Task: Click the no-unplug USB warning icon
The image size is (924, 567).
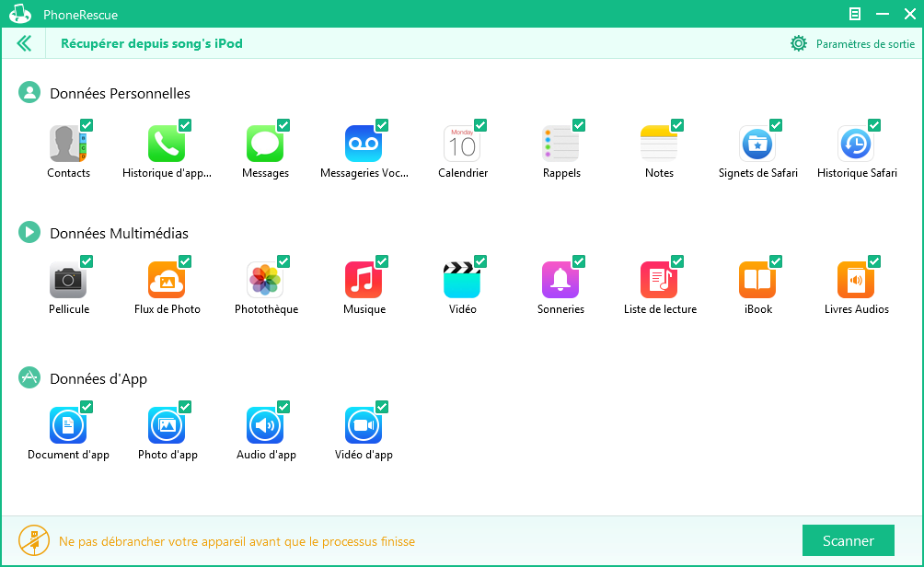Action: [33, 540]
